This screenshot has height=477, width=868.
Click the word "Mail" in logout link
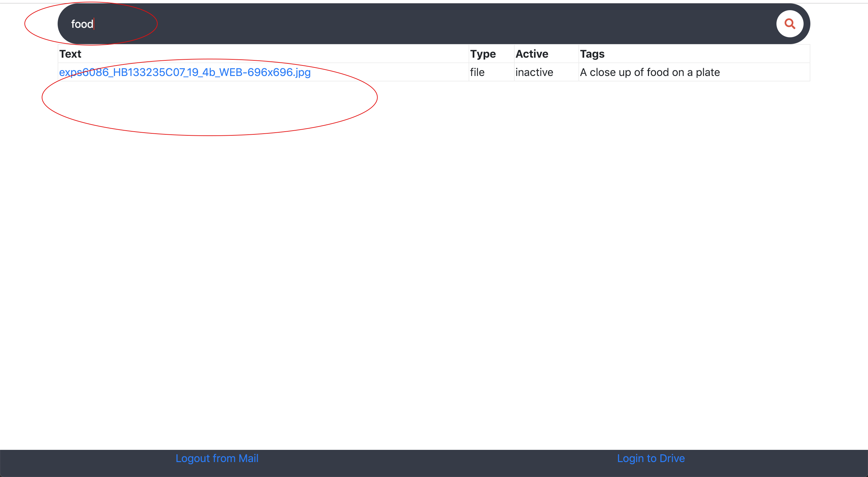click(x=248, y=458)
